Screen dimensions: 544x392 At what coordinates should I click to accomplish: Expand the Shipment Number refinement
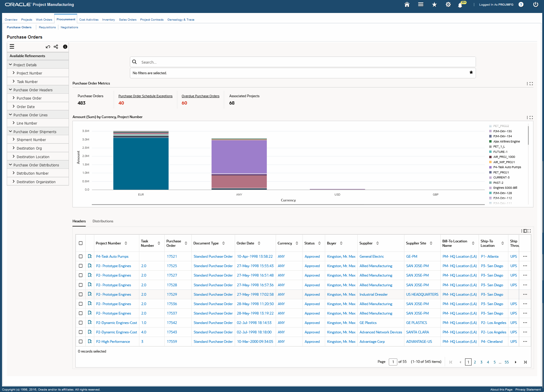14,139
